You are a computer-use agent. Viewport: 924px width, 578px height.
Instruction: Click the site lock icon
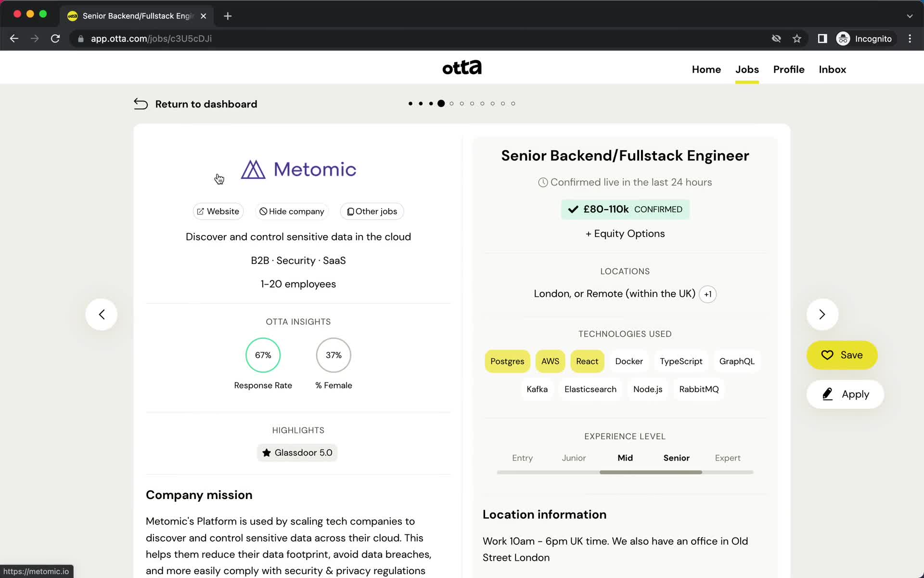pos(81,39)
